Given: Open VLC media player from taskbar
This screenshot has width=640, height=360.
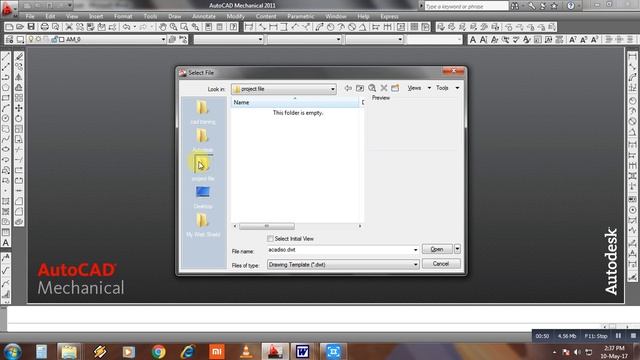Looking at the screenshot, I should coord(246,351).
